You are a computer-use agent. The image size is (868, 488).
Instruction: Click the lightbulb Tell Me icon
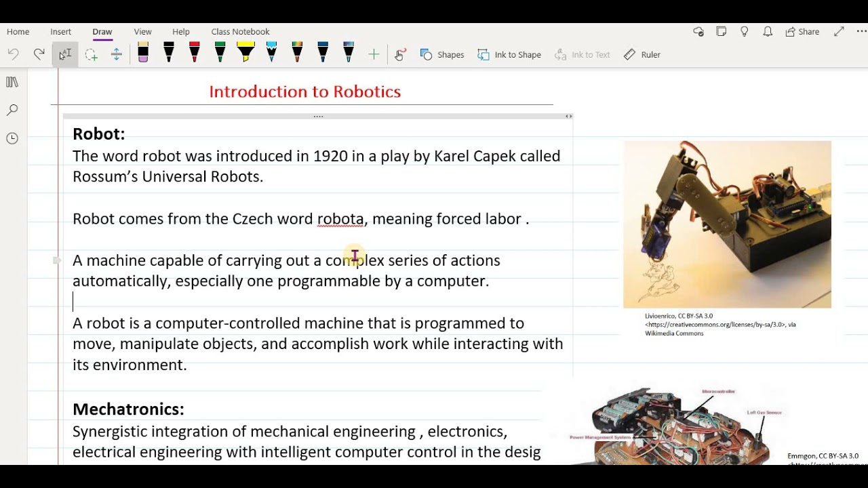pyautogui.click(x=745, y=32)
